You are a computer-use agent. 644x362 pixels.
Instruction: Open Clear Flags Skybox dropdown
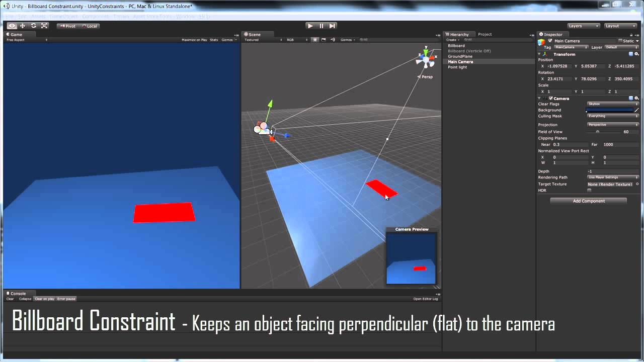613,104
